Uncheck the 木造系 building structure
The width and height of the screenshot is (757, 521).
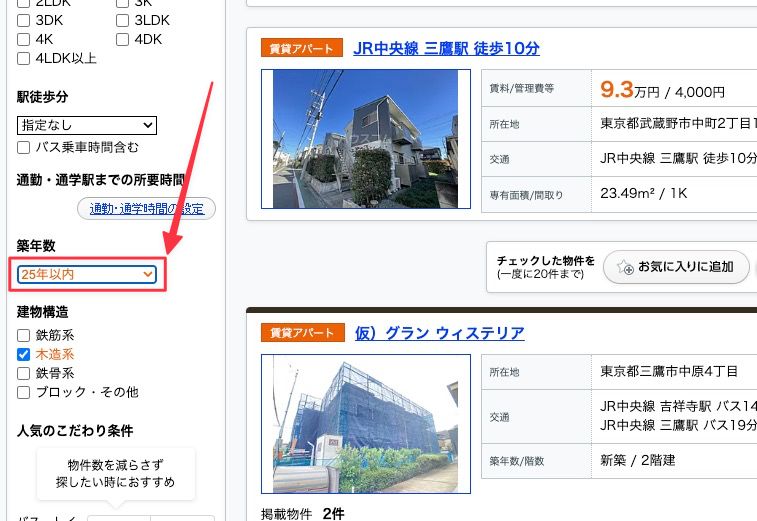[x=24, y=354]
